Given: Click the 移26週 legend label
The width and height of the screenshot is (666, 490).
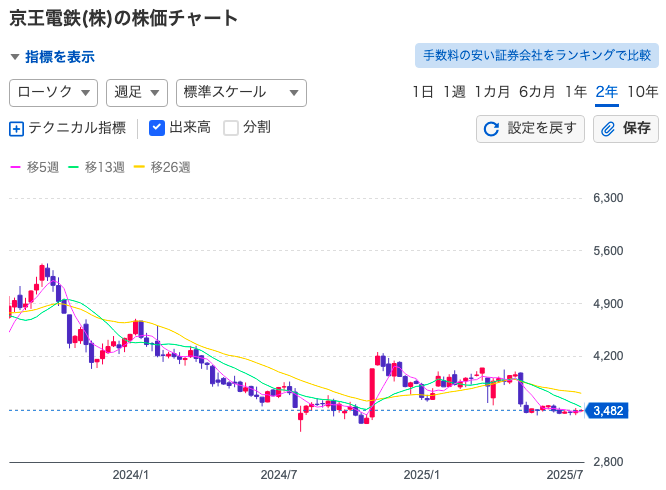Looking at the screenshot, I should pos(170,167).
